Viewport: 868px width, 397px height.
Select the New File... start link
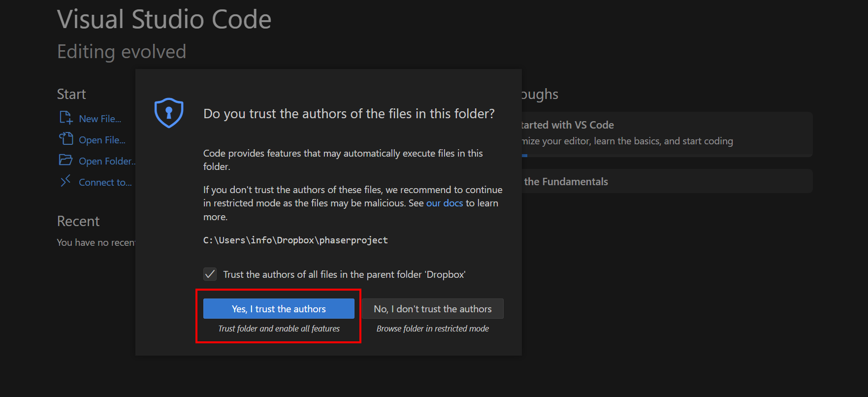(x=100, y=119)
